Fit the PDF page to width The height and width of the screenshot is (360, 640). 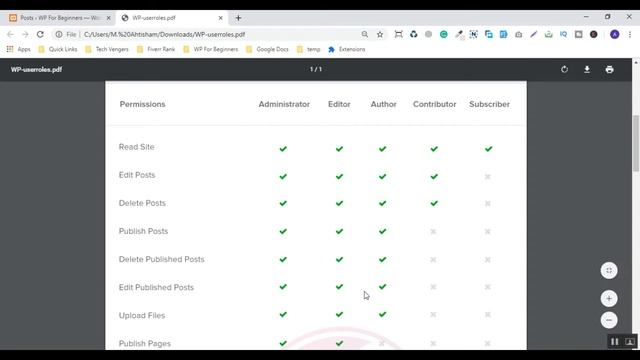coord(609,270)
